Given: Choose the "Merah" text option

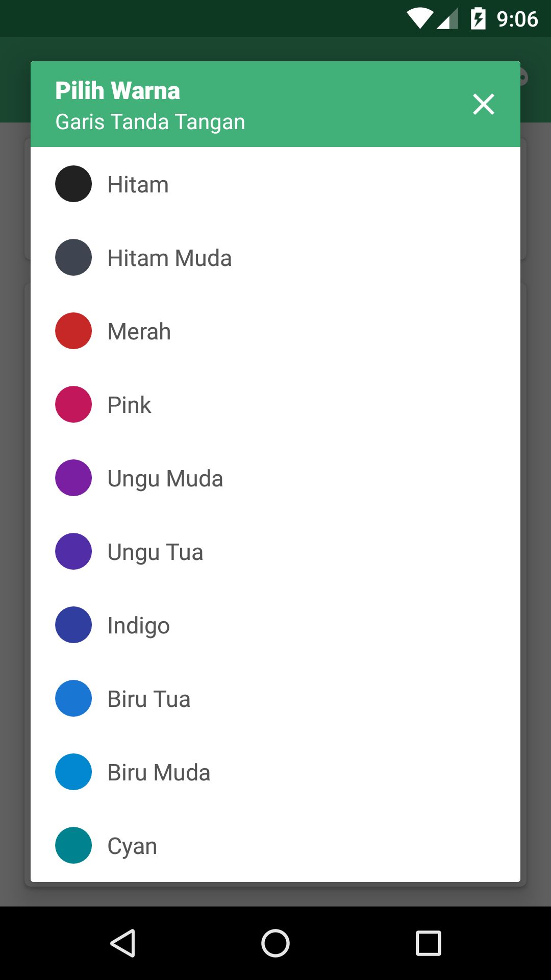Looking at the screenshot, I should pyautogui.click(x=139, y=332).
